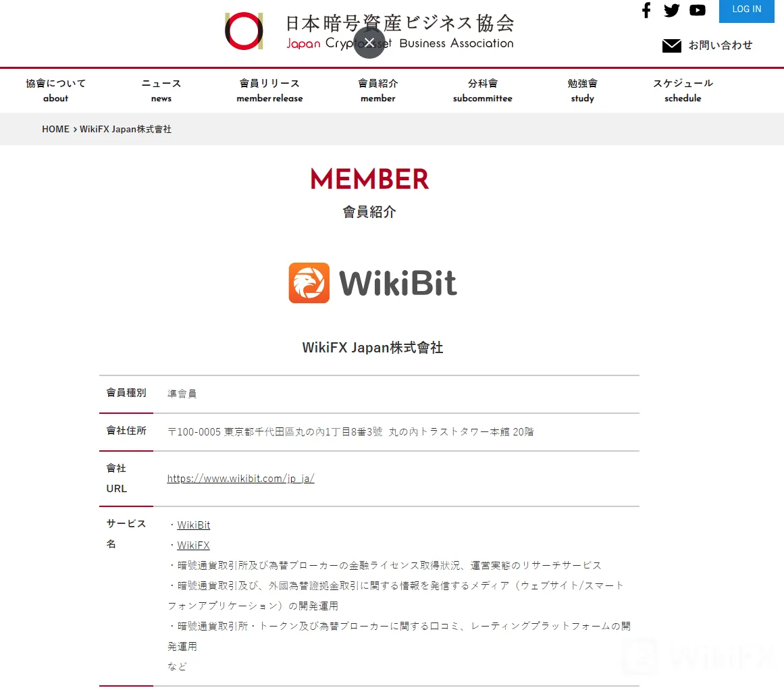The image size is (784, 690).
Task: Click the サービス名 row label
Action: click(x=126, y=534)
